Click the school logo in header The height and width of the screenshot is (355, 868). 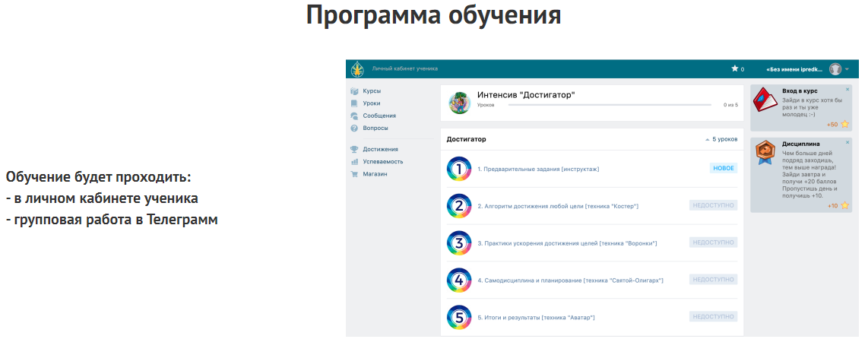357,69
